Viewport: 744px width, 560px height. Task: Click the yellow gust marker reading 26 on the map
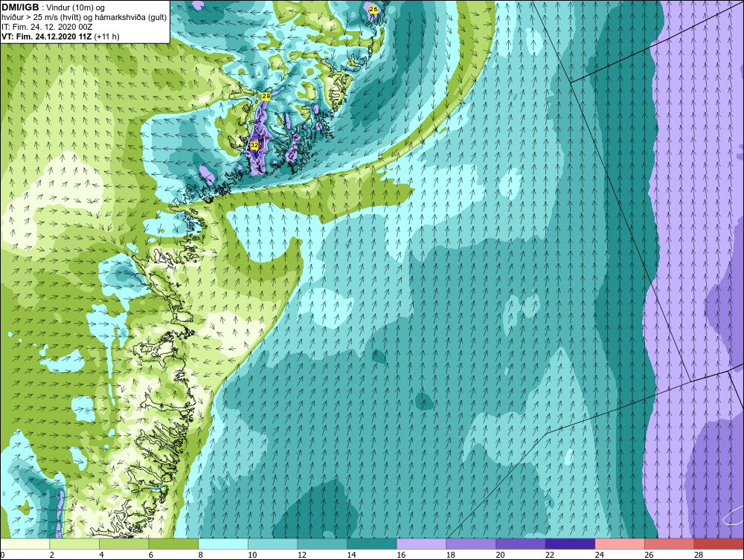click(373, 9)
